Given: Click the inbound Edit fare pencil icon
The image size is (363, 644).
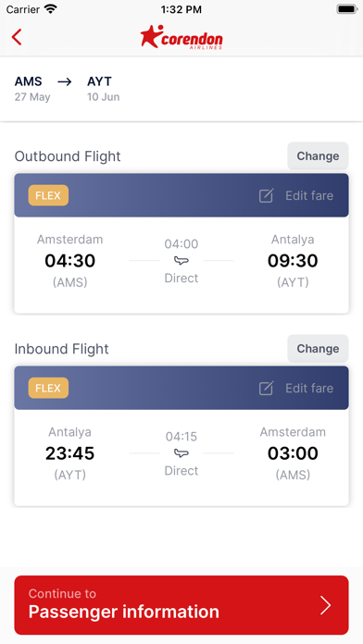Looking at the screenshot, I should (266, 388).
